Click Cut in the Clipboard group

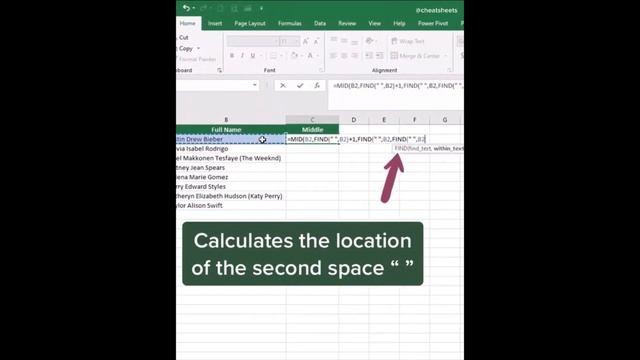coord(183,38)
